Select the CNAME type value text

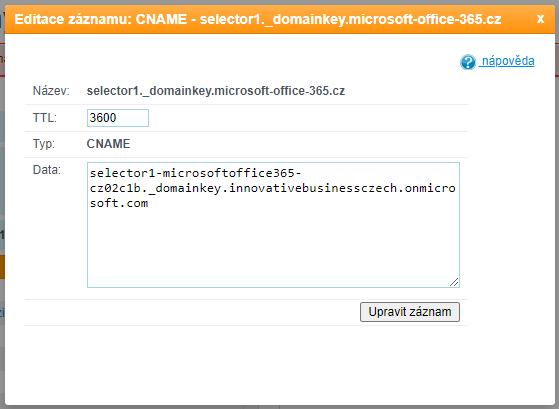pos(108,144)
